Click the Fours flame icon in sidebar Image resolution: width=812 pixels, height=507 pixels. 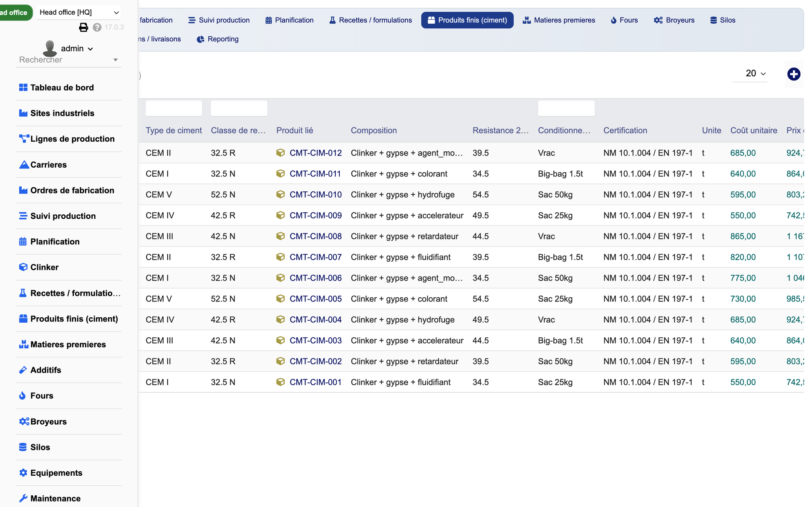pyautogui.click(x=23, y=396)
